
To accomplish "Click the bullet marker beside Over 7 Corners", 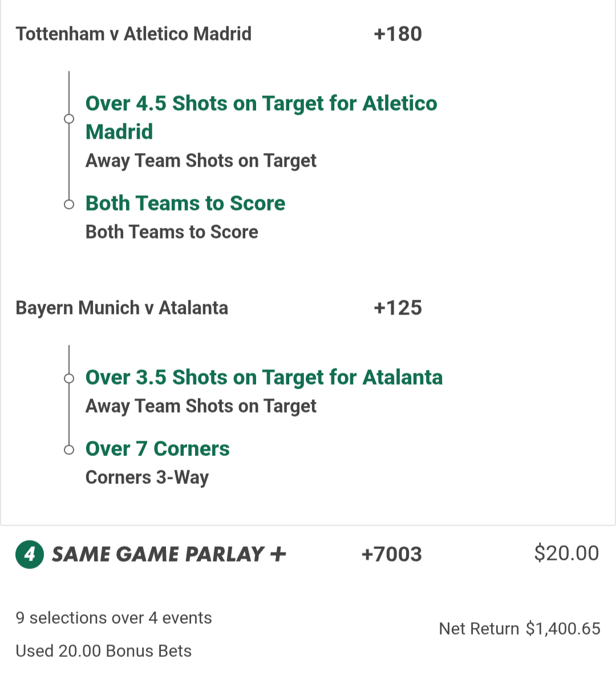I will pyautogui.click(x=69, y=450).
